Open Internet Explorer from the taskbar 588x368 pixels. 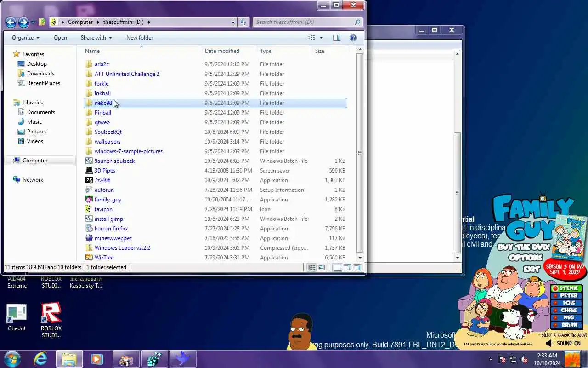click(x=40, y=359)
